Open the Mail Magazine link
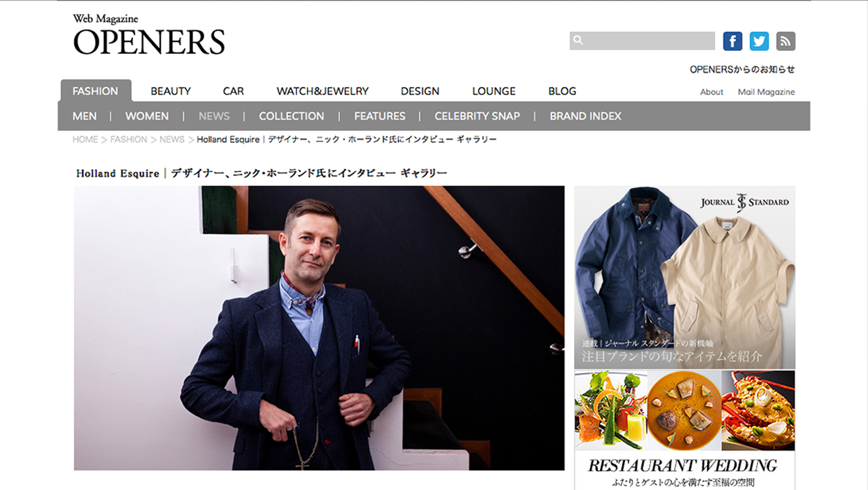The image size is (868, 490). pos(766,92)
